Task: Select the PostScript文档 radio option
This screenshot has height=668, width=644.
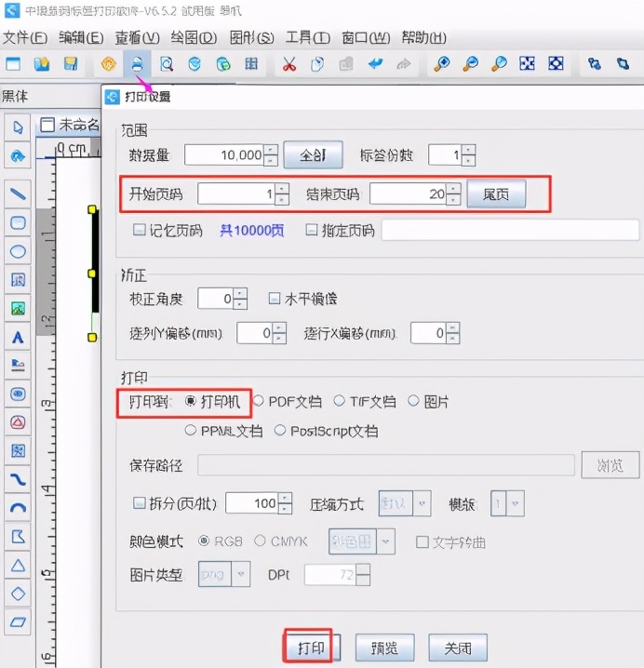Action: (x=280, y=431)
